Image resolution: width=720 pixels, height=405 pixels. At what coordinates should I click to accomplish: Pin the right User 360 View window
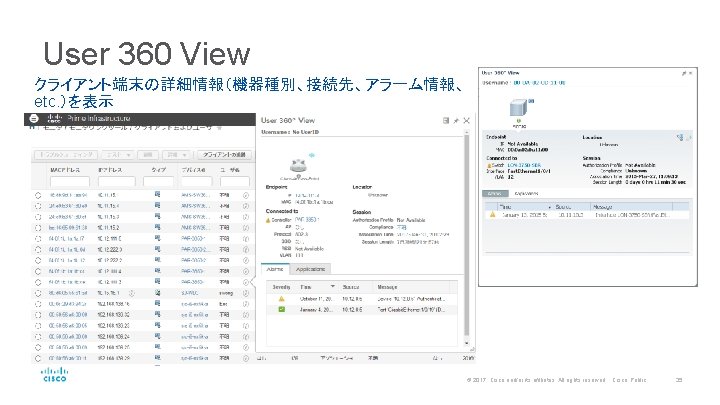point(684,73)
